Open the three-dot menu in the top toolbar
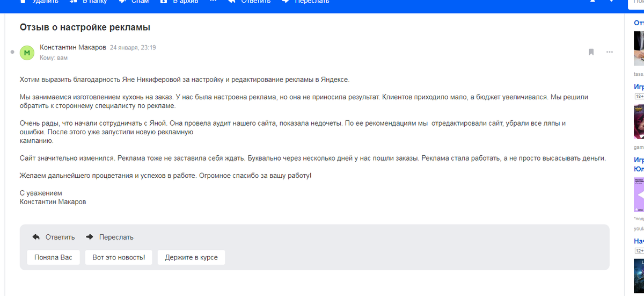644x296 pixels. click(213, 2)
